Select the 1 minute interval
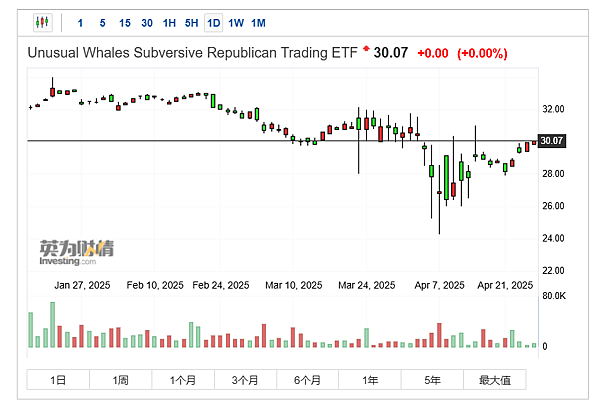The height and width of the screenshot is (410, 600). (80, 23)
